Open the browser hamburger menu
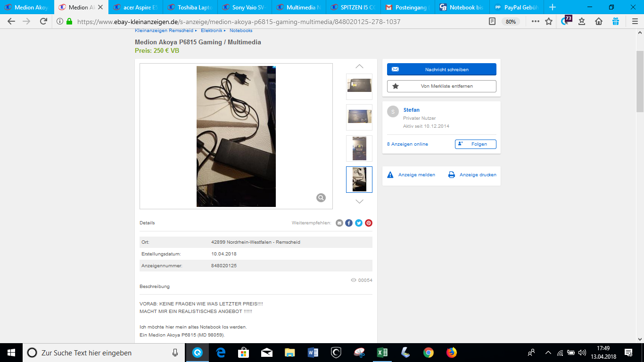 pyautogui.click(x=635, y=21)
